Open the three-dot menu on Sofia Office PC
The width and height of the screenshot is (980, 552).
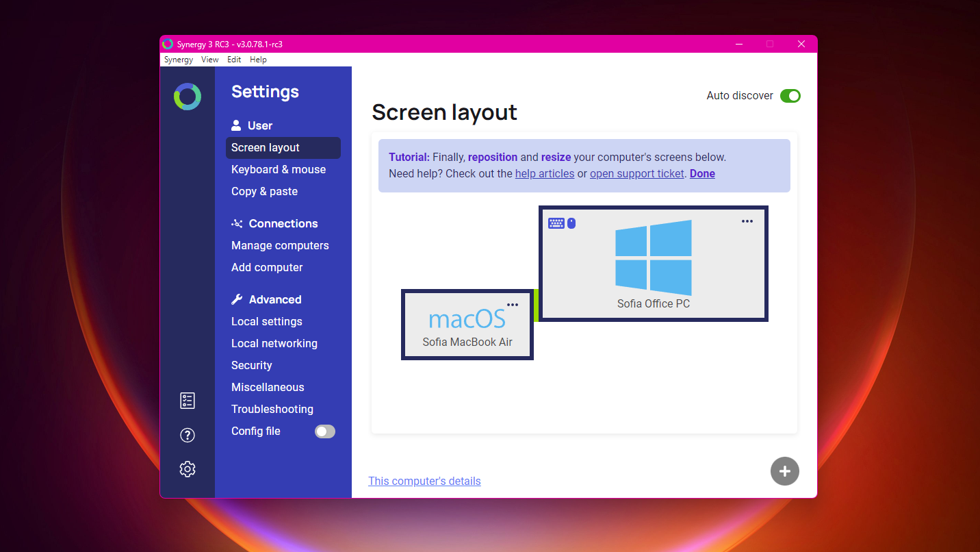point(747,221)
